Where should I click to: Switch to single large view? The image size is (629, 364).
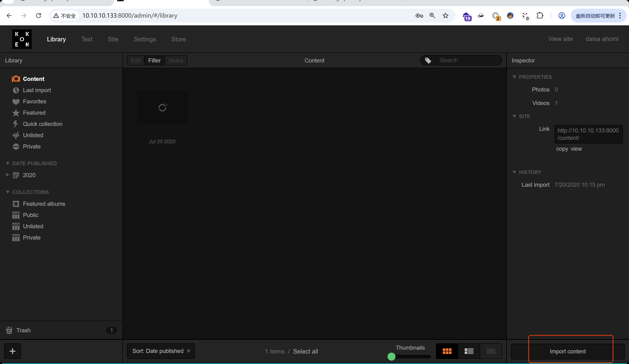pos(491,351)
